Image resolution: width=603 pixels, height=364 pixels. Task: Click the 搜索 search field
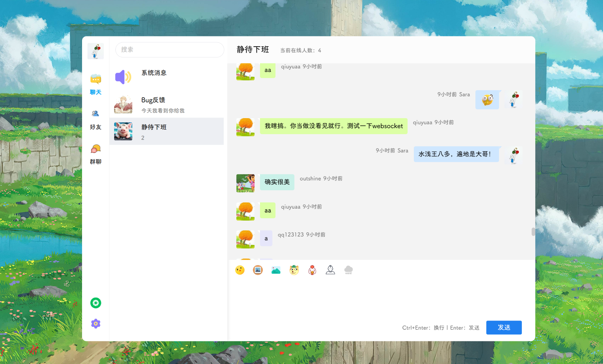point(170,50)
